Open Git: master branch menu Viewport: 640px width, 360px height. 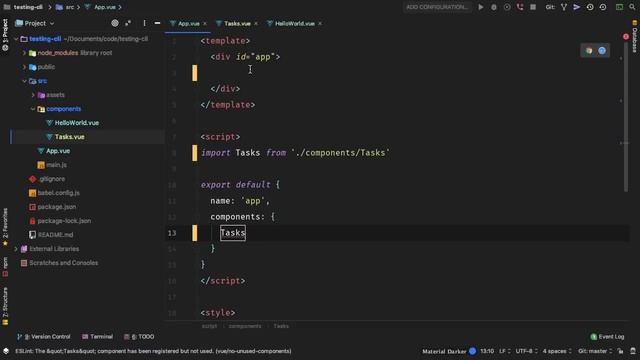[x=595, y=351]
